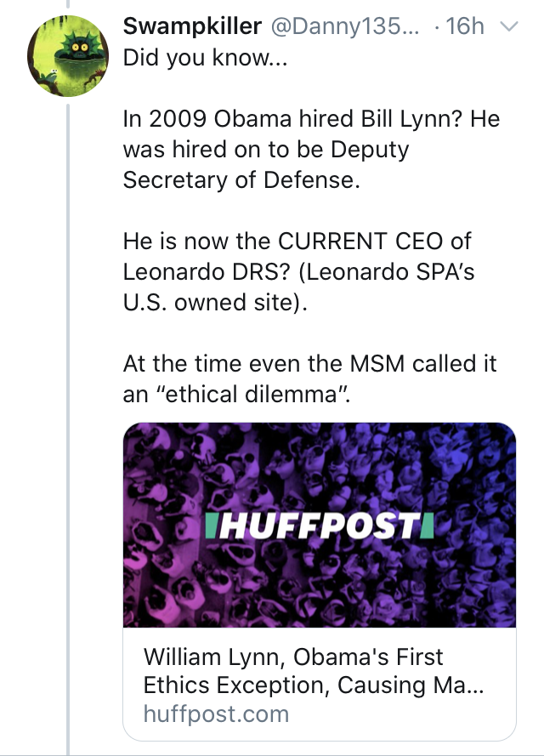
Task: Tap the green bar left of HUFFPOST
Action: coord(210,526)
